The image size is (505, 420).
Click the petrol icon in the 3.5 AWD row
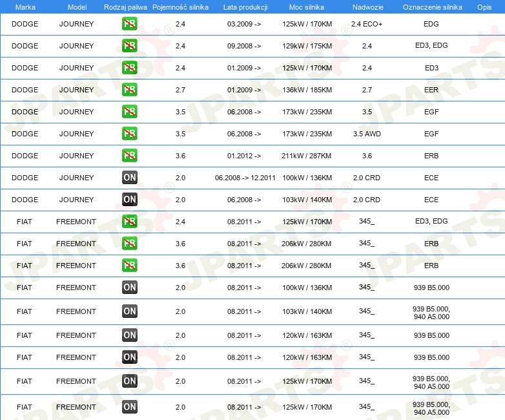pos(129,133)
